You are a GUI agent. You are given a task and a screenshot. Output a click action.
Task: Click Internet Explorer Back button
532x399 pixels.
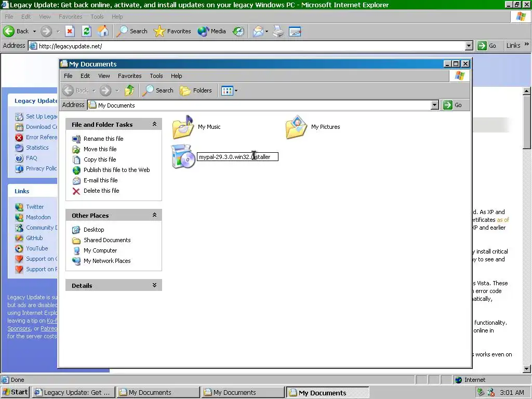click(x=16, y=31)
